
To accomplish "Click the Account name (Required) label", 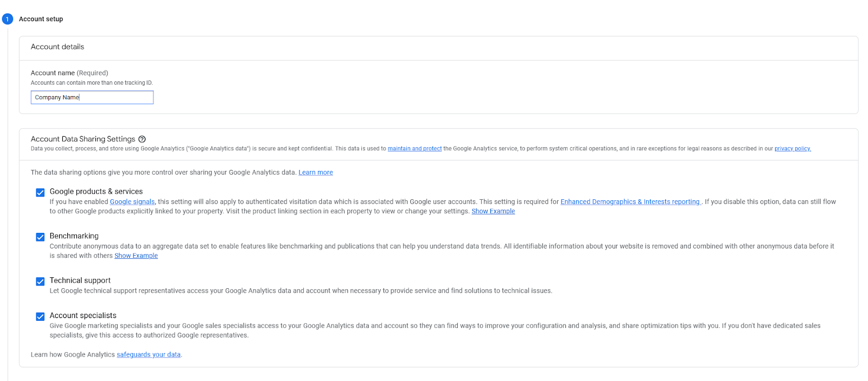I will click(69, 73).
